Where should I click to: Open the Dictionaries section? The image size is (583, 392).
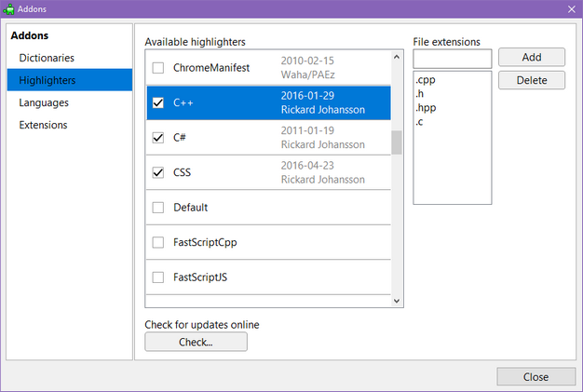[x=47, y=58]
